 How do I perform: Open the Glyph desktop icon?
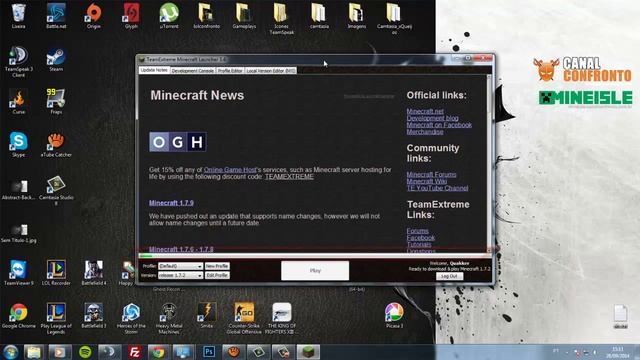[131, 16]
